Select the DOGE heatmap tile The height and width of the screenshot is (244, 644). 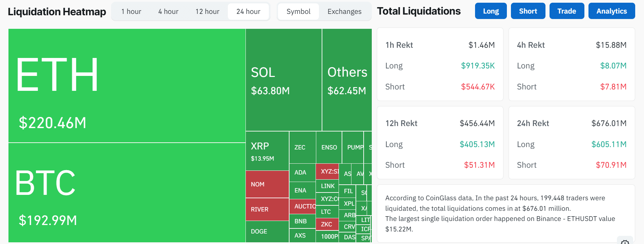click(x=267, y=231)
